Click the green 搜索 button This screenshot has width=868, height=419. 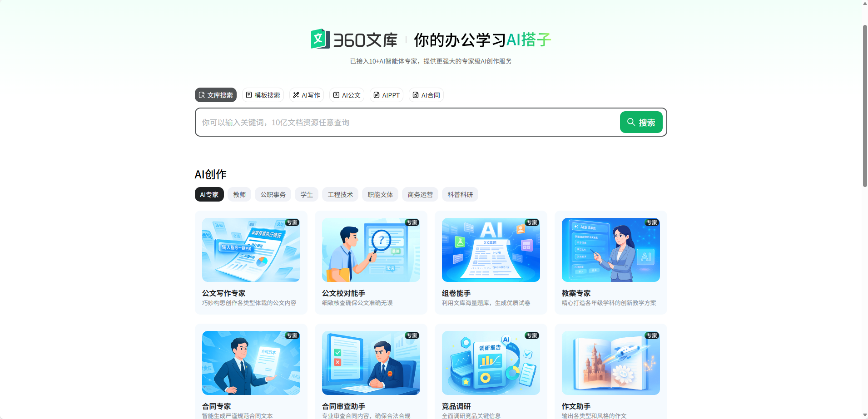coord(641,122)
